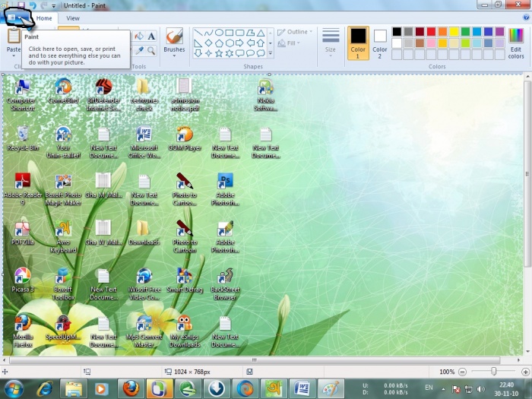This screenshot has height=399, width=532.
Task: Pick the Rounded rectangle shape
Action: 240,33
